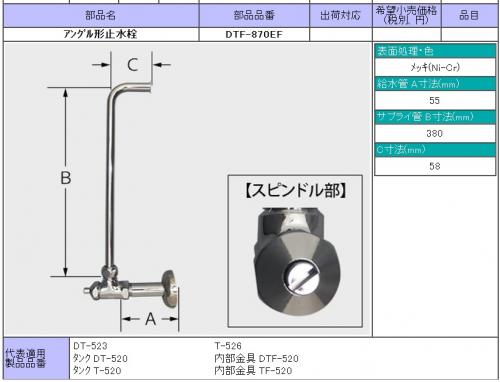Click the サプライ管 B寸法 header

pos(435,117)
